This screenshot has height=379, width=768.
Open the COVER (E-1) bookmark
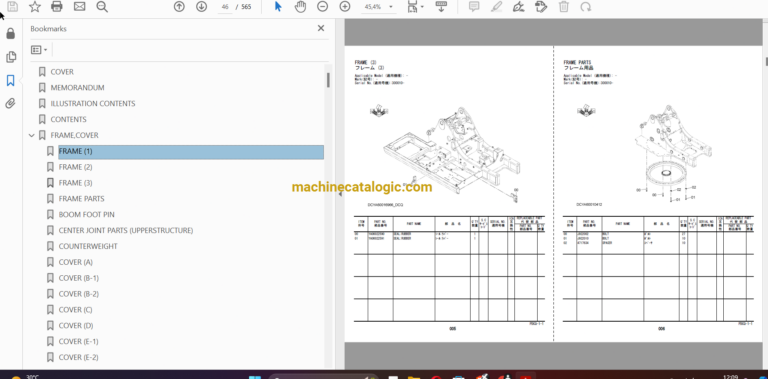[x=78, y=341]
